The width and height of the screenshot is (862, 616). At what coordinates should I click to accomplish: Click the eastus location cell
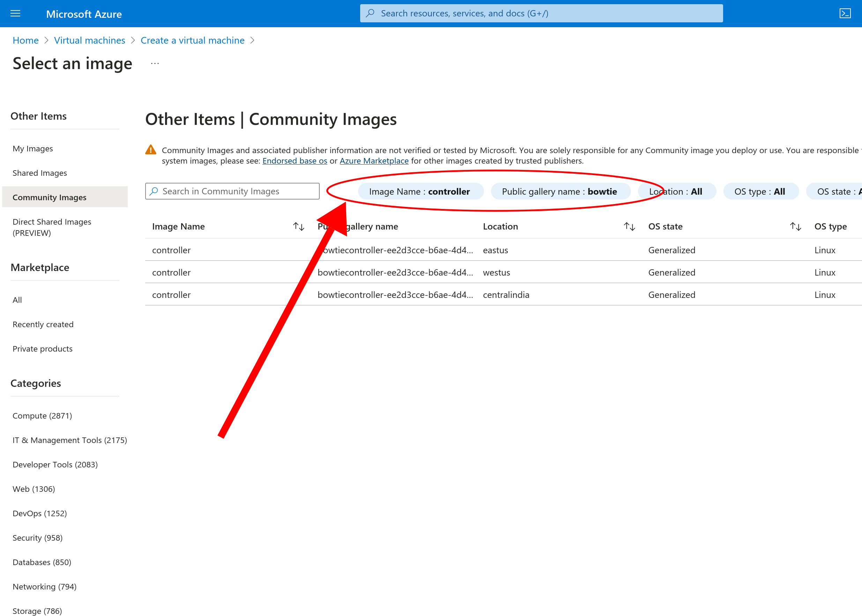(x=496, y=250)
